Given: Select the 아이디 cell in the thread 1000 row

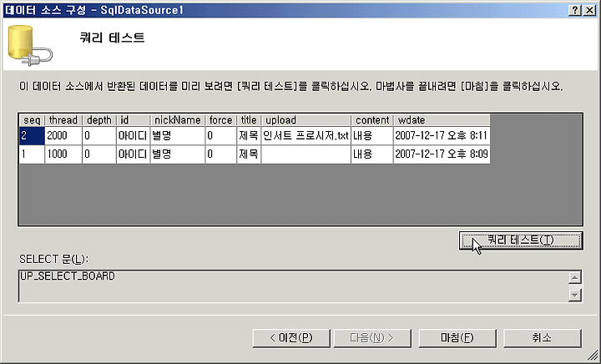Looking at the screenshot, I should pos(133,154).
